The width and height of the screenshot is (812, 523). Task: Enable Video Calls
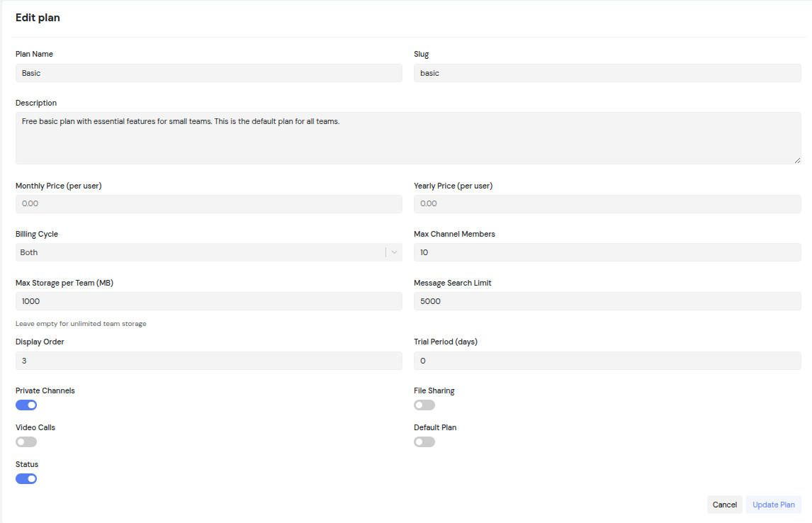coord(26,442)
